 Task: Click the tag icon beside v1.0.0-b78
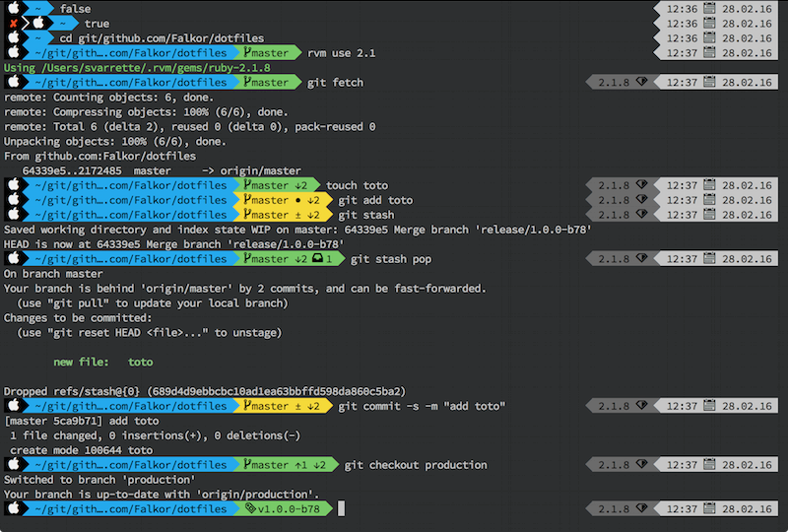(250, 508)
